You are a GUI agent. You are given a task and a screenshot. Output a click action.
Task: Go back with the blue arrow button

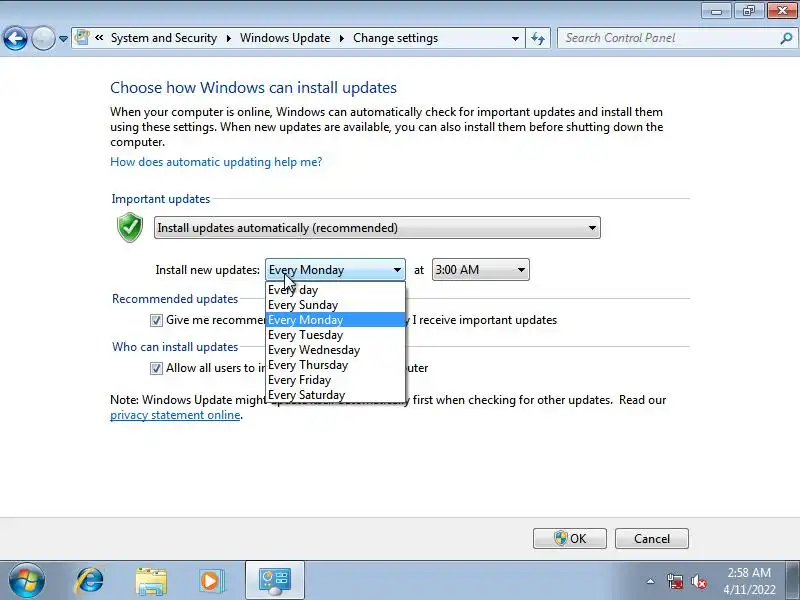coord(15,38)
